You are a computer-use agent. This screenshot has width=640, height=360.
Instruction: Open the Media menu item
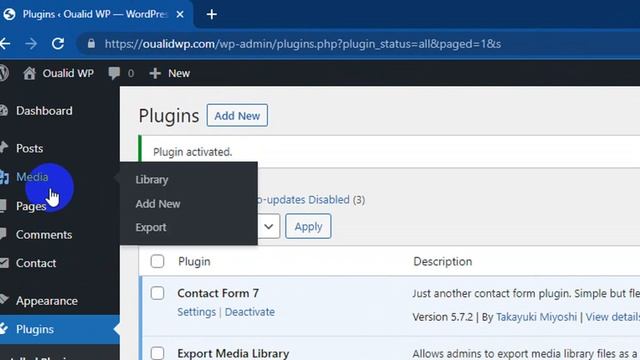pos(32,177)
